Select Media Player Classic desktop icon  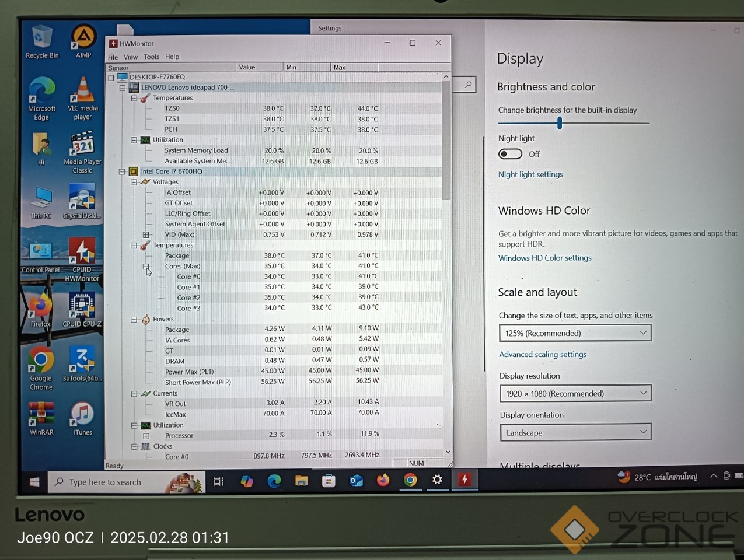[82, 153]
